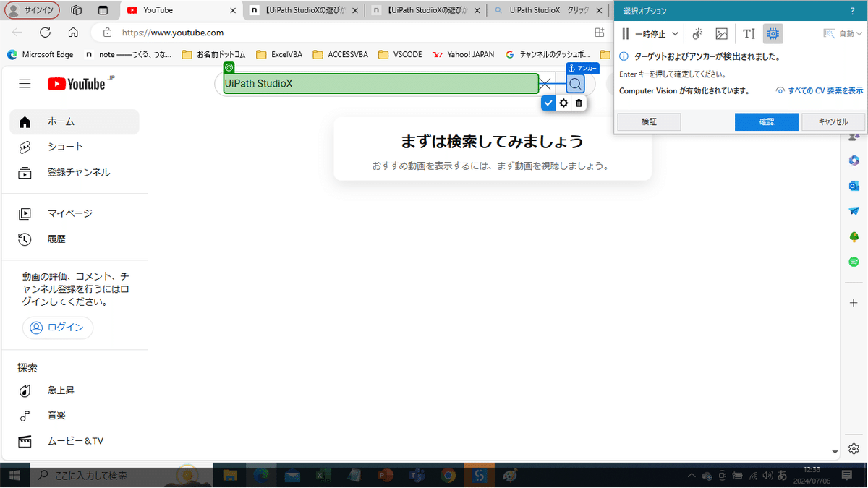Clear the YouTube search box with X
Viewport: 868px width, 488px height.
[545, 84]
